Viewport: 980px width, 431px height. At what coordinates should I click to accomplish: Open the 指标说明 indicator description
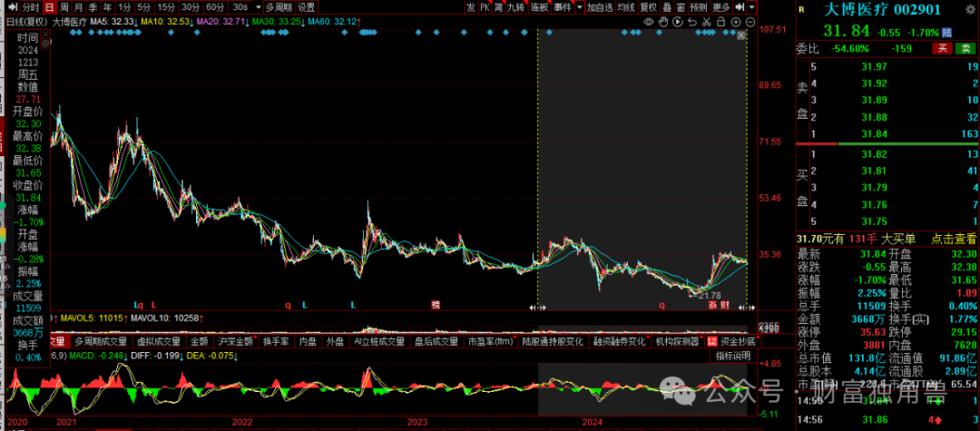pyautogui.click(x=732, y=356)
